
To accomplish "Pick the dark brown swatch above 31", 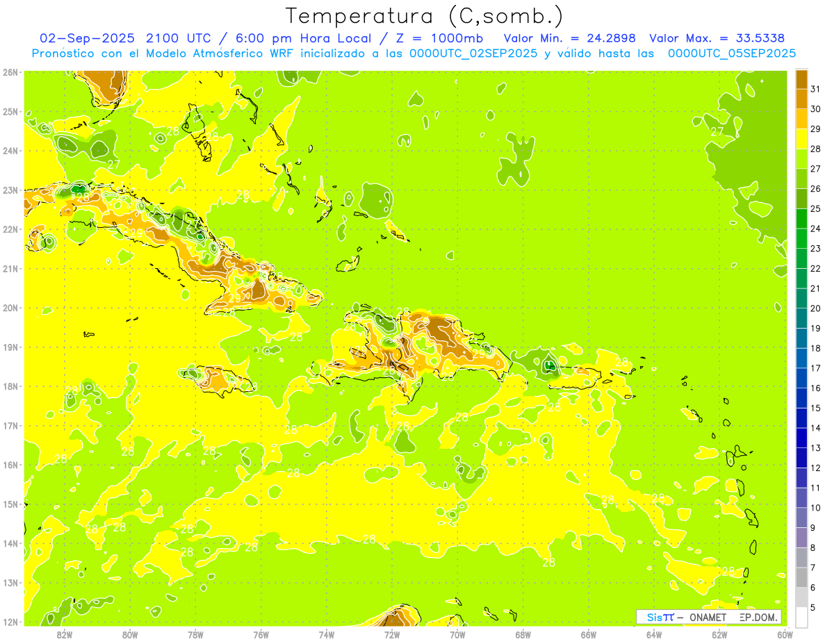I will [x=801, y=79].
